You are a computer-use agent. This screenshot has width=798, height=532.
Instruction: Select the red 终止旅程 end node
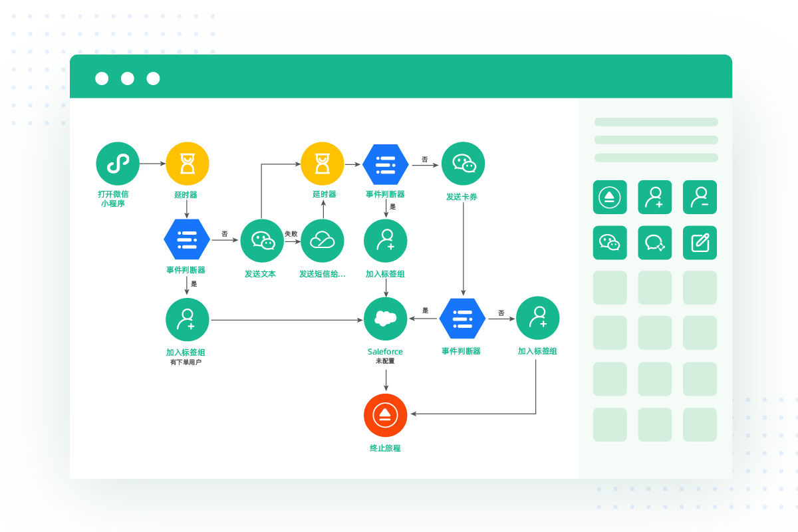(x=385, y=416)
